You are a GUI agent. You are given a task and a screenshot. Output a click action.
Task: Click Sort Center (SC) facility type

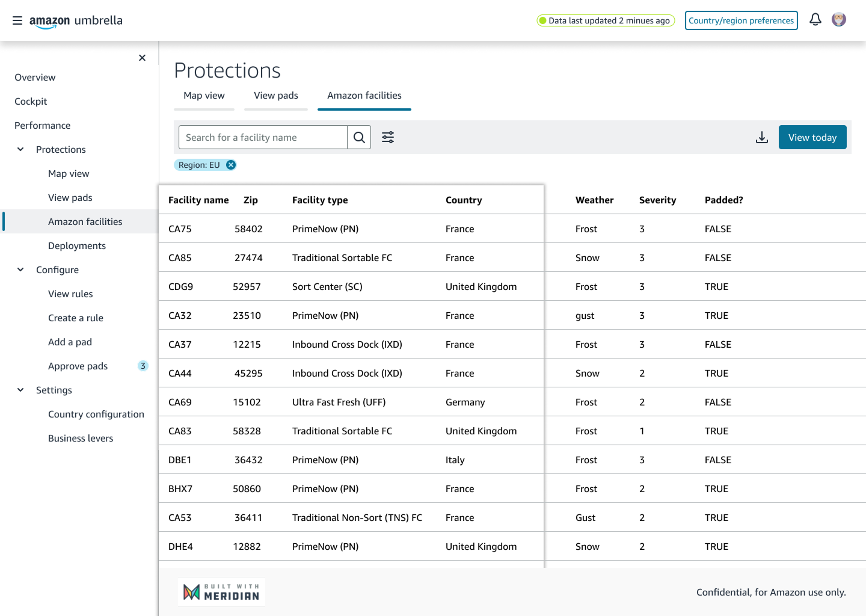pyautogui.click(x=327, y=286)
